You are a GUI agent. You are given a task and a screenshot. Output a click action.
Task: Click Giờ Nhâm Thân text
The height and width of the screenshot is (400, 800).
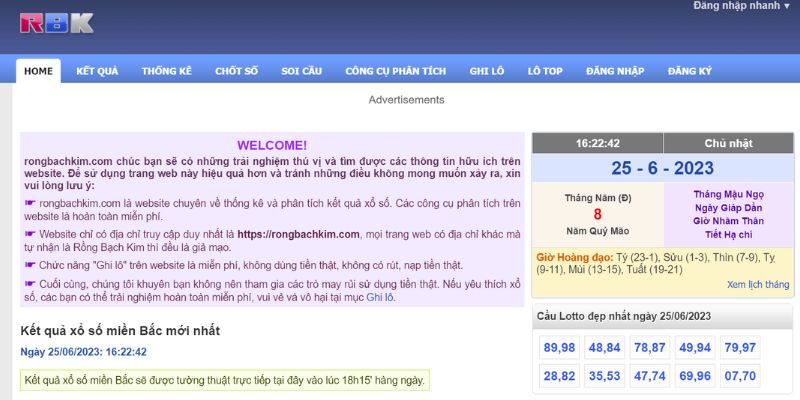(729, 221)
